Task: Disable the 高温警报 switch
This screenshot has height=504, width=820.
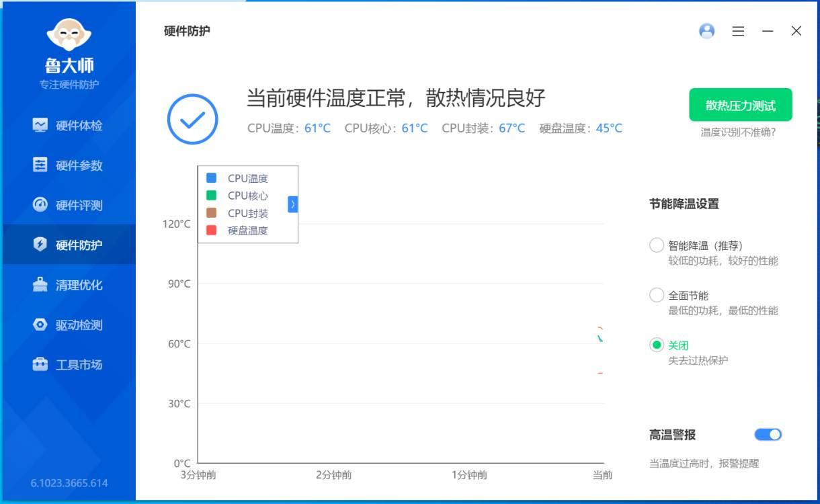Action: pos(768,435)
